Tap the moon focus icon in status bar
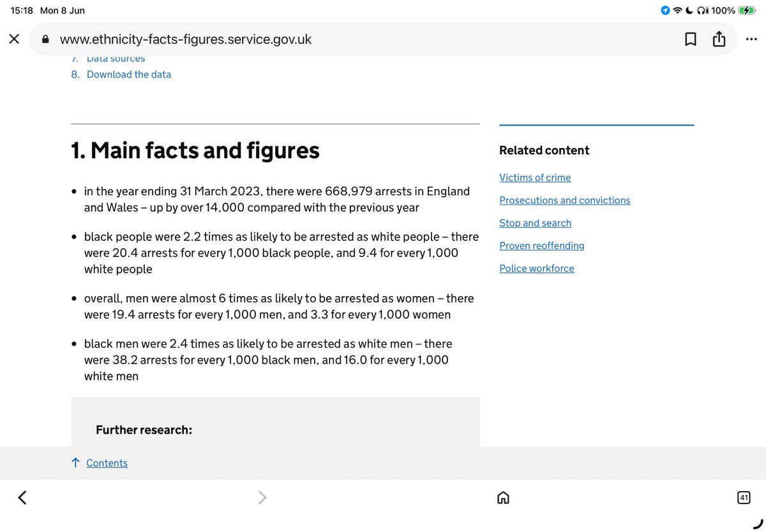Screen dimensions: 766x532 point(689,10)
